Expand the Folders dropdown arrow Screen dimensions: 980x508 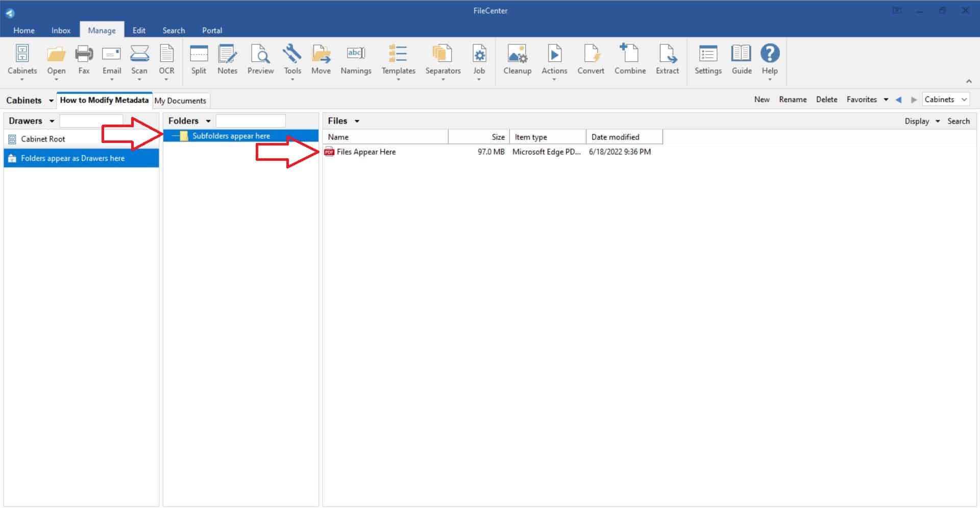(x=208, y=121)
